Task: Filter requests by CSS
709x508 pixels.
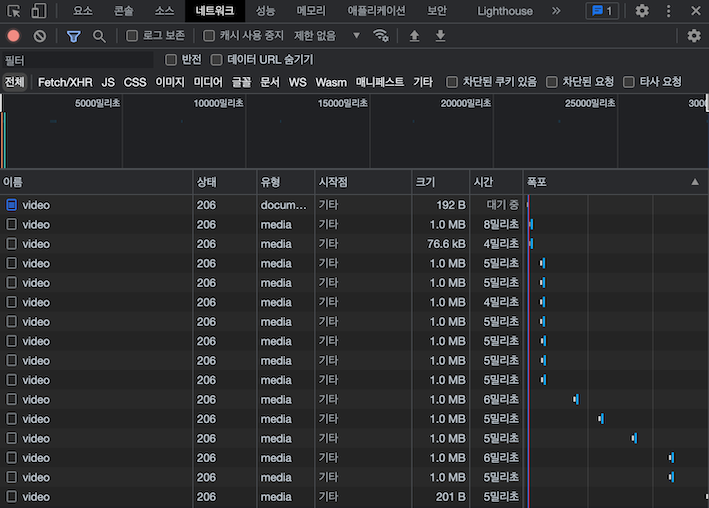Action: 135,82
